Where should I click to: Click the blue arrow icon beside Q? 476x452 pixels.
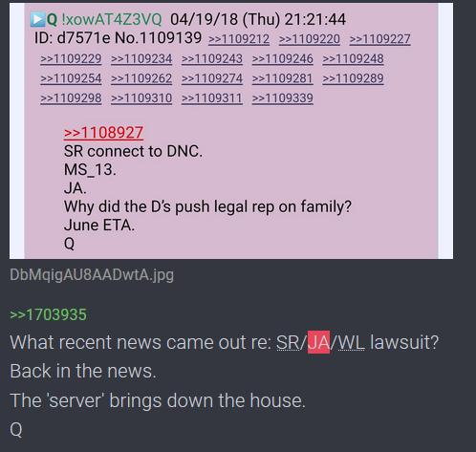tap(37, 19)
